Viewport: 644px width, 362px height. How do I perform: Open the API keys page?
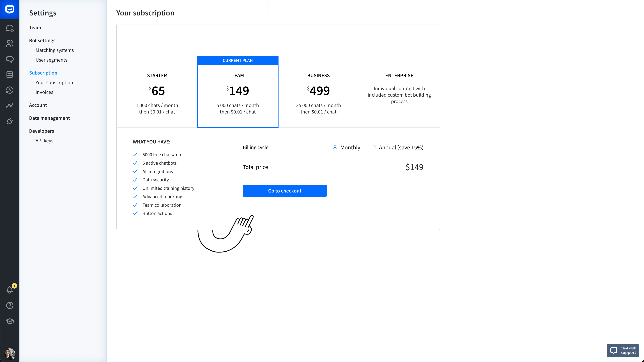(x=44, y=141)
